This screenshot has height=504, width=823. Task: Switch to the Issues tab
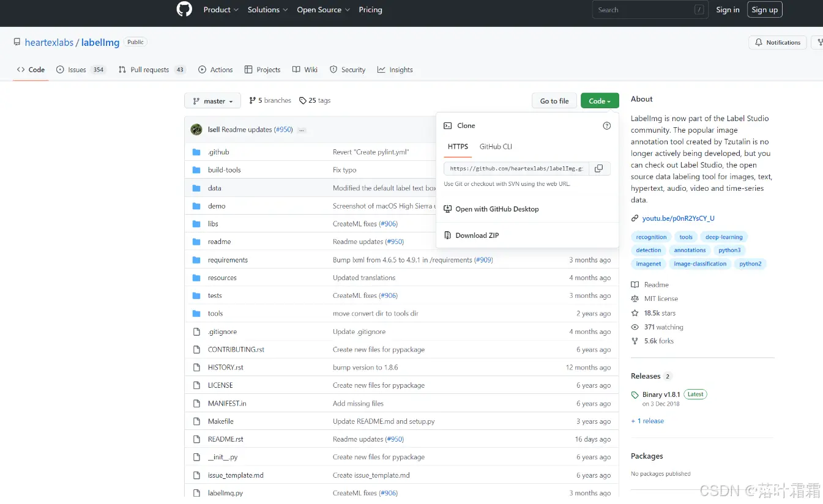[81, 70]
